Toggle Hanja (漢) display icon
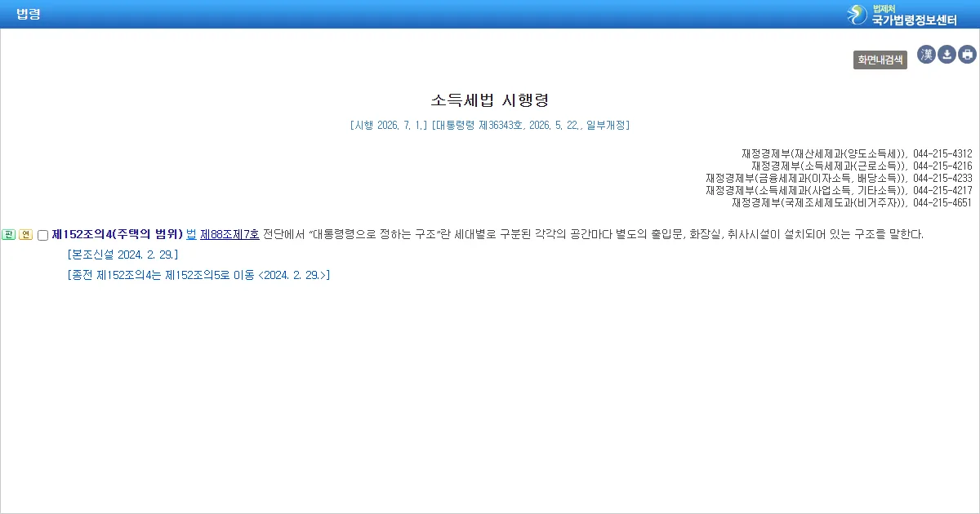980x514 pixels. (926, 55)
